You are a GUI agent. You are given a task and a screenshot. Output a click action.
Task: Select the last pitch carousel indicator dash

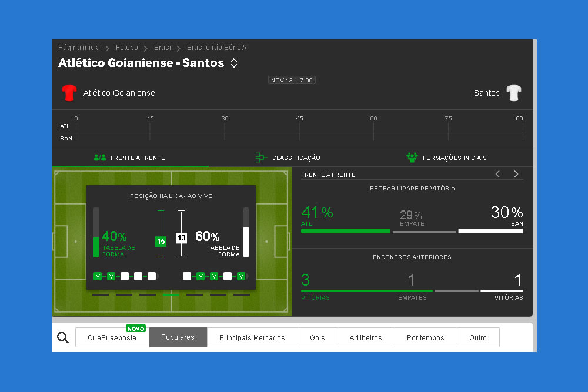click(242, 295)
